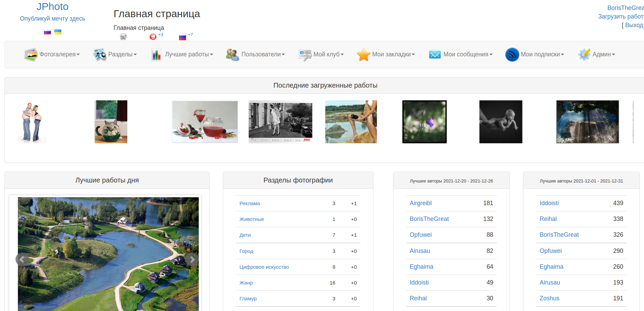This screenshot has height=311, width=644.
Task: Open the Фотогалерея gallery icon
Action: [x=30, y=54]
